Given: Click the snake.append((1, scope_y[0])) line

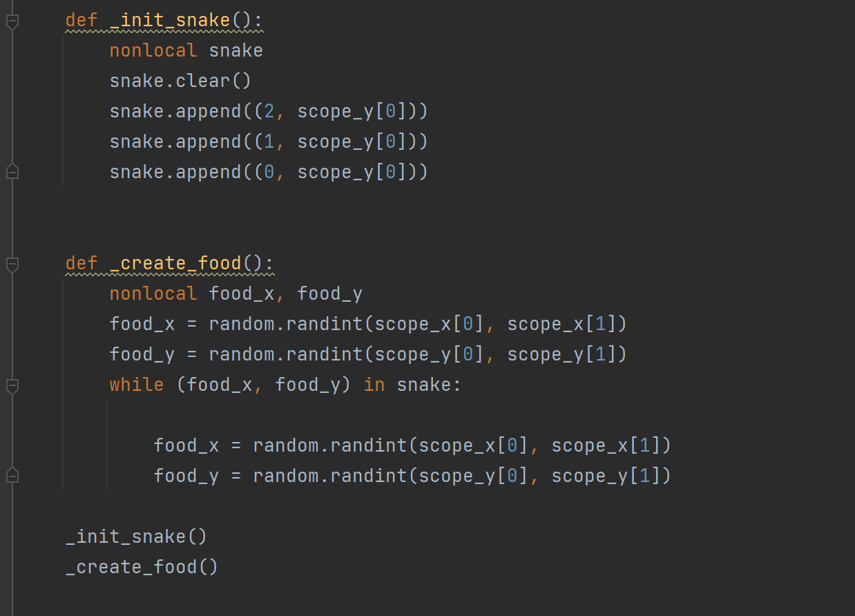Looking at the screenshot, I should pyautogui.click(x=269, y=142).
